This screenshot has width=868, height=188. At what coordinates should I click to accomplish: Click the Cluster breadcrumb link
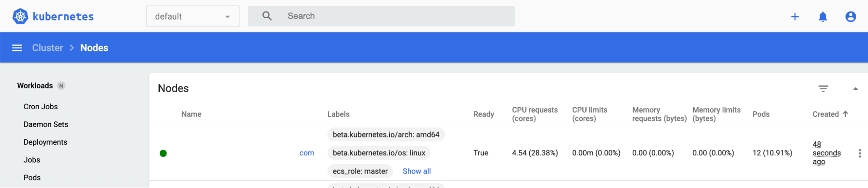pos(47,48)
